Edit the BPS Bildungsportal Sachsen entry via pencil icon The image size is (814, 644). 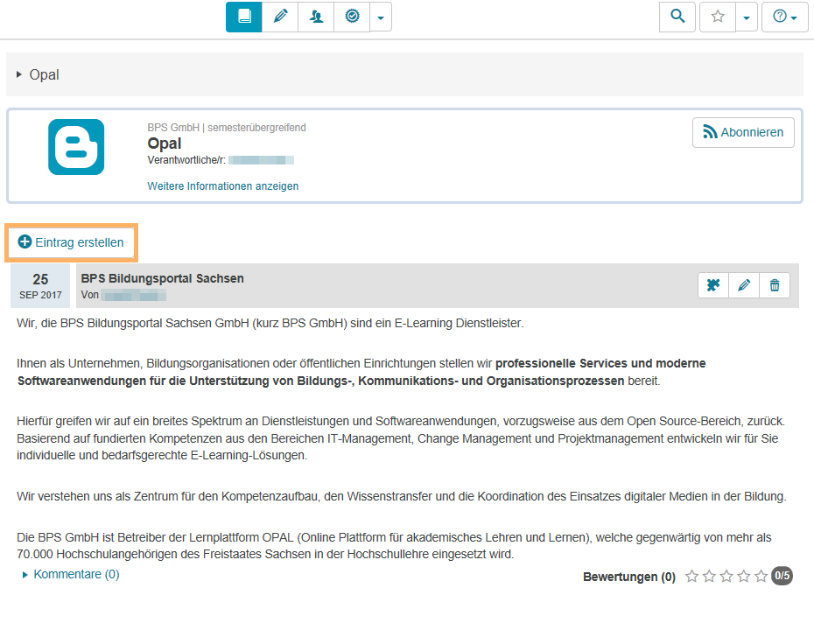[743, 284]
